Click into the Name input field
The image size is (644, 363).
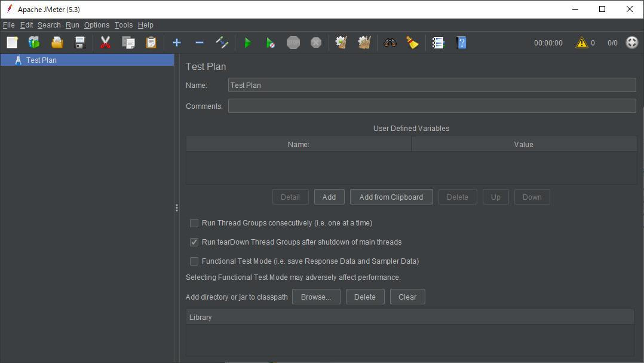432,85
